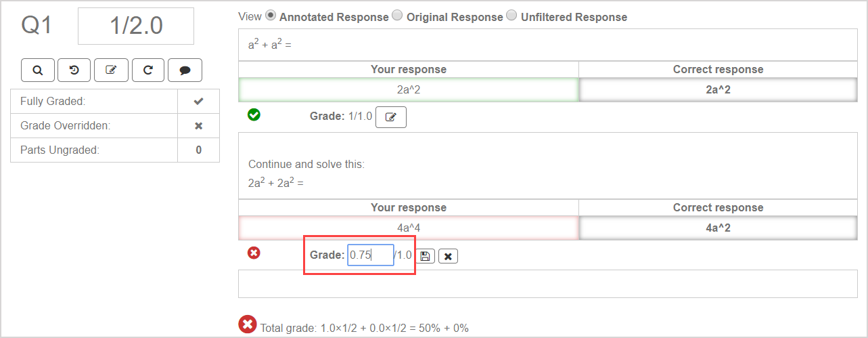Click the history revert icon button
The width and height of the screenshot is (868, 338).
[x=74, y=70]
